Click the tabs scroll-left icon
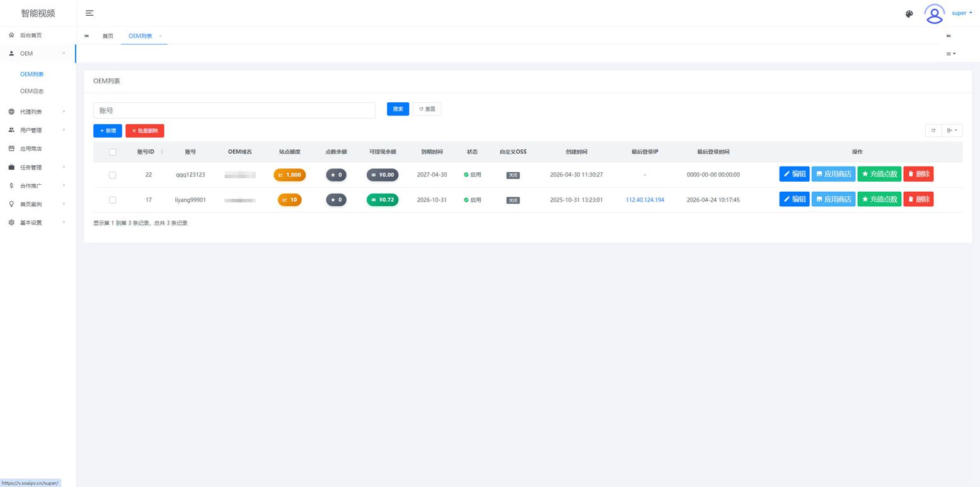Viewport: 980px width, 487px height. (86, 36)
